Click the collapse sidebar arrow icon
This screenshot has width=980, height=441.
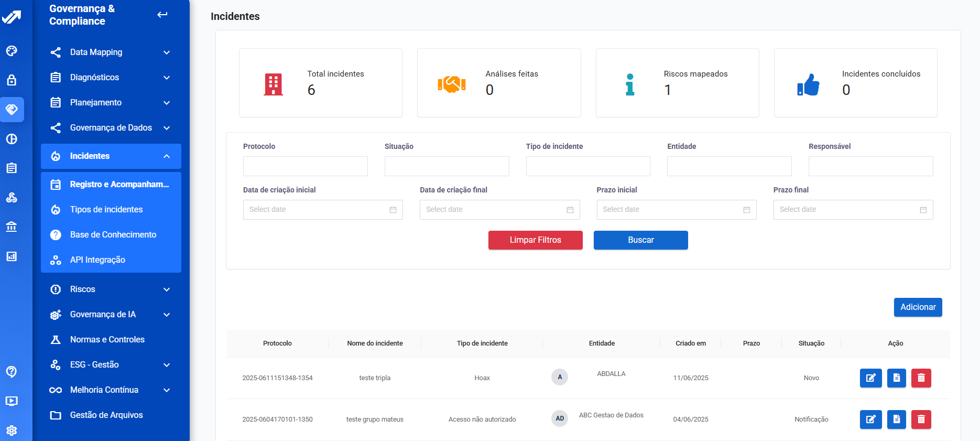click(162, 15)
